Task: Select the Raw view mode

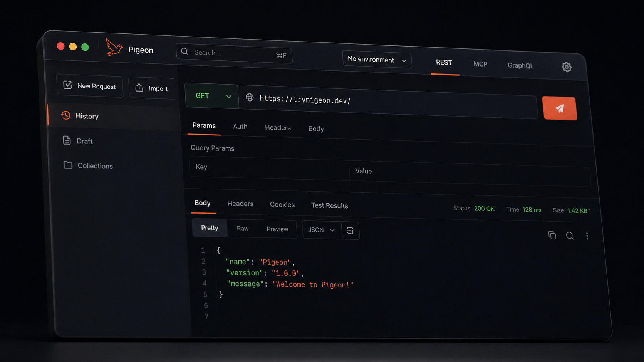Action: [x=243, y=229]
